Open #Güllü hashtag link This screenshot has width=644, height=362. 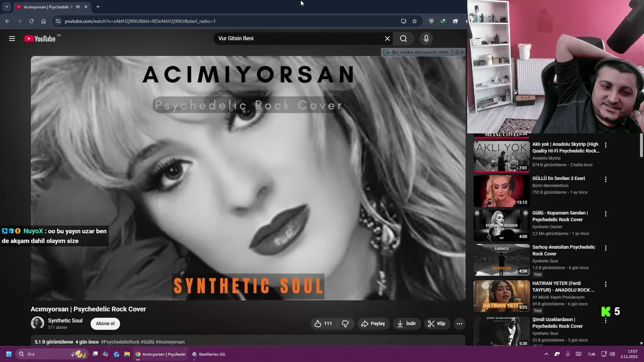tap(148, 342)
